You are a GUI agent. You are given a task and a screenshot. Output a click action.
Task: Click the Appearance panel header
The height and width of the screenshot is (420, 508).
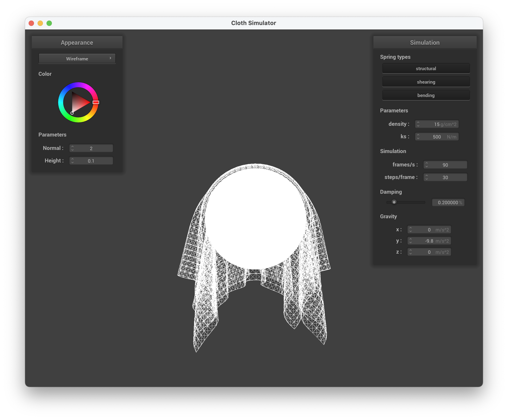77,42
